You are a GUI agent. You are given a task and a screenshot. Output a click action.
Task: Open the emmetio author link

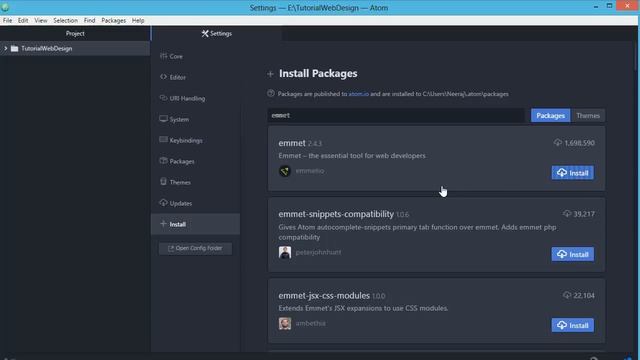(x=310, y=171)
